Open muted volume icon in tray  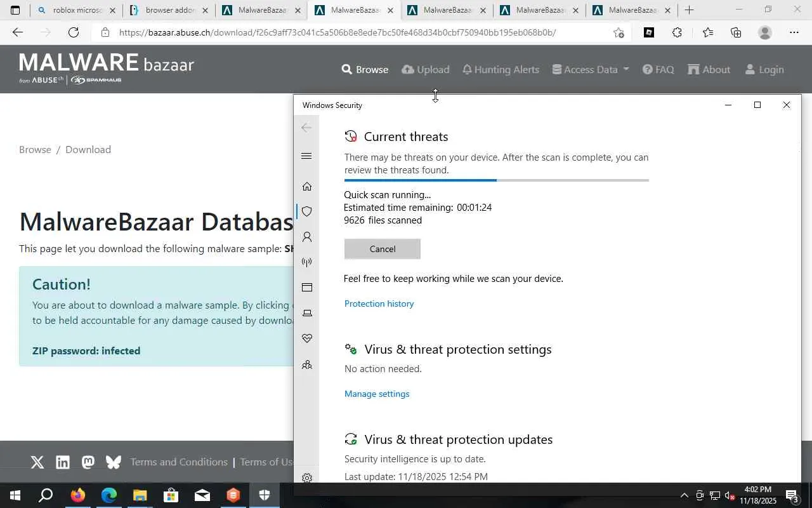730,495
